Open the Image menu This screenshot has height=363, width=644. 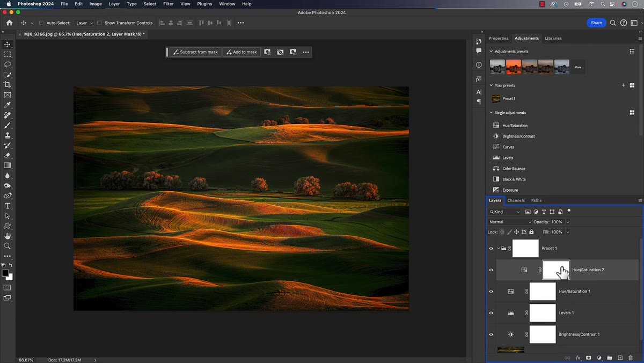96,4
